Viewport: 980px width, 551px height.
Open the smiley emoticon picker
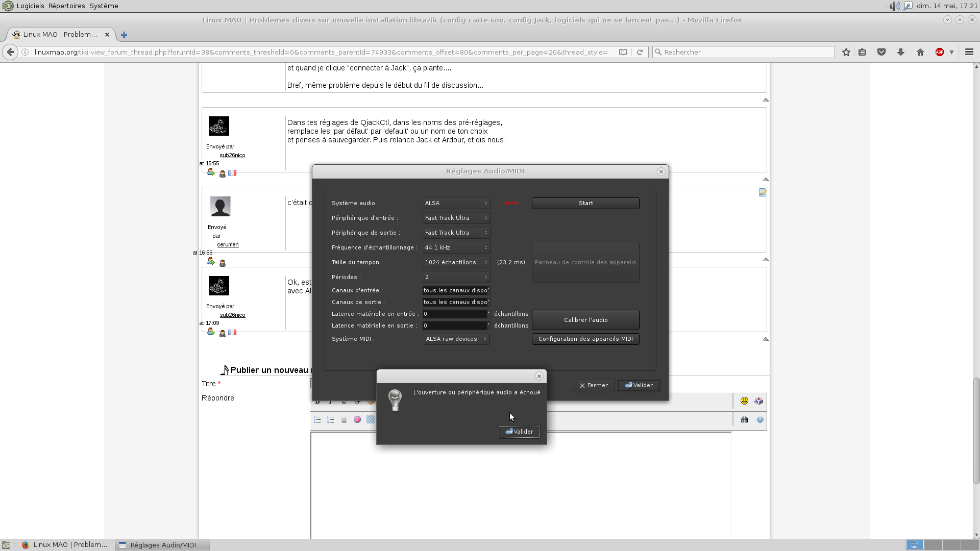coord(744,401)
